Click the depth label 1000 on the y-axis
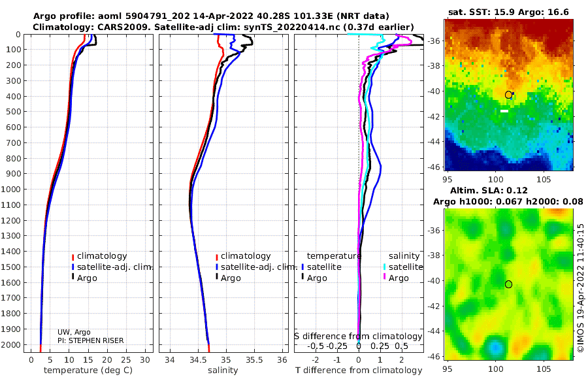This screenshot has height=379, width=588. click(x=11, y=189)
